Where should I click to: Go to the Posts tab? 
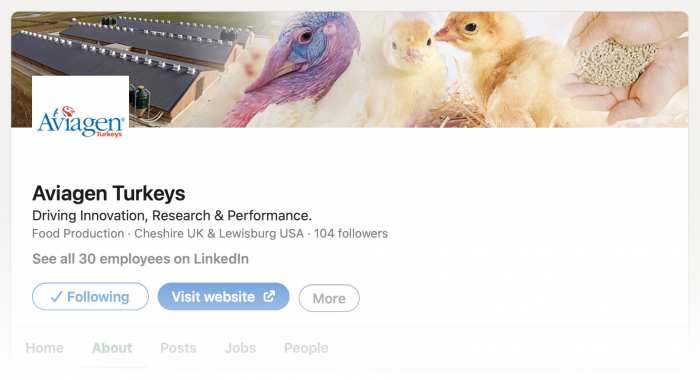point(178,348)
